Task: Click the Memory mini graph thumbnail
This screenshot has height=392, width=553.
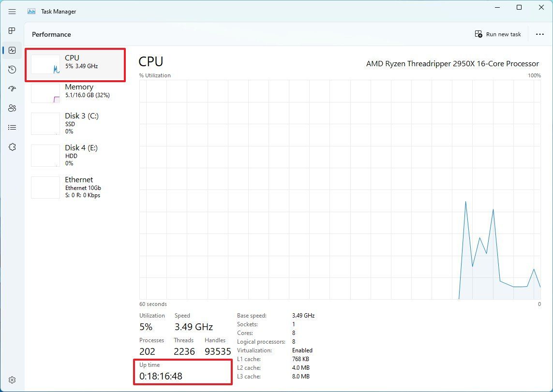Action: click(x=45, y=93)
